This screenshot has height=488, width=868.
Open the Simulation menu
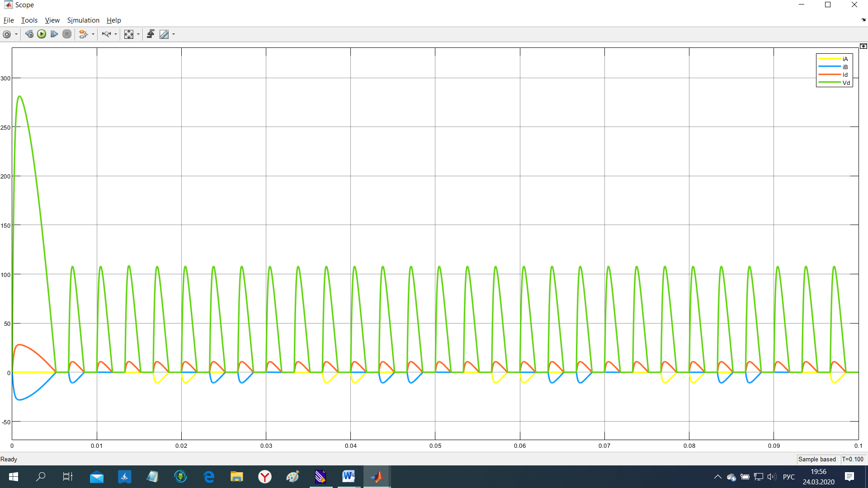[x=83, y=20]
